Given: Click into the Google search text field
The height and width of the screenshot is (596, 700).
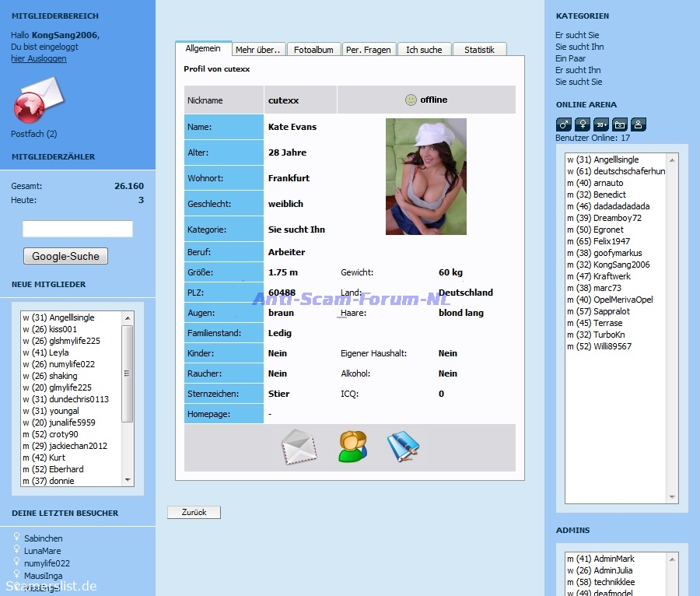Looking at the screenshot, I should pyautogui.click(x=78, y=230).
